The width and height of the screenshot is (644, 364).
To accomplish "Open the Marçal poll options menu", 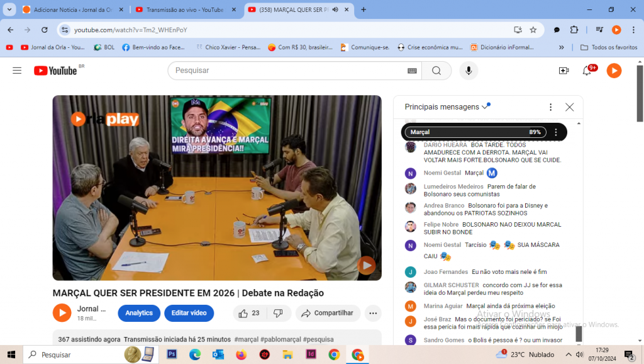I will (x=556, y=132).
